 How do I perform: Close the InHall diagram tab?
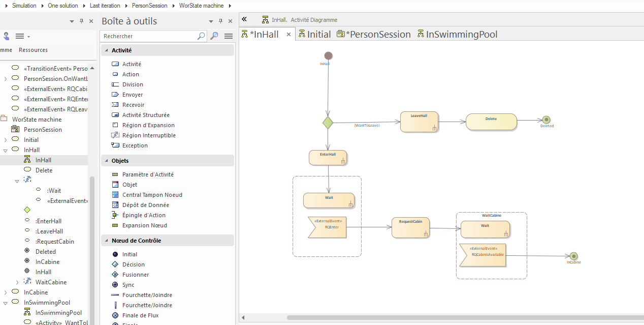click(288, 34)
